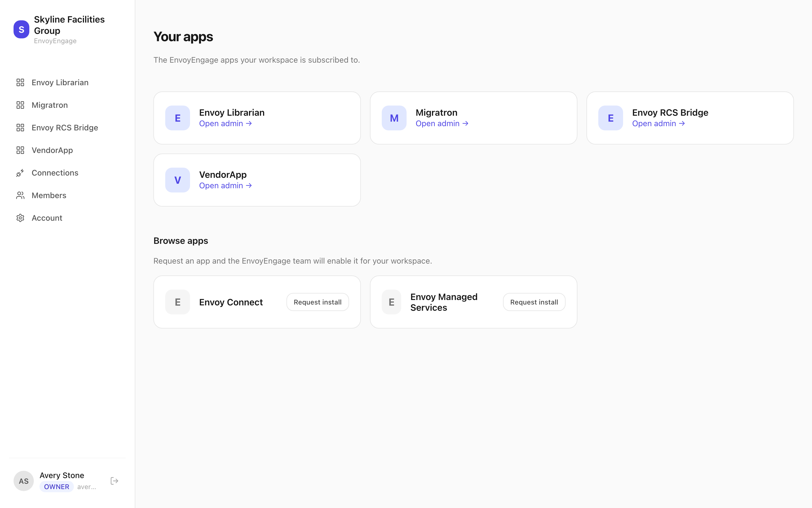Open Envoy Librarian in the sidebar

67,82
